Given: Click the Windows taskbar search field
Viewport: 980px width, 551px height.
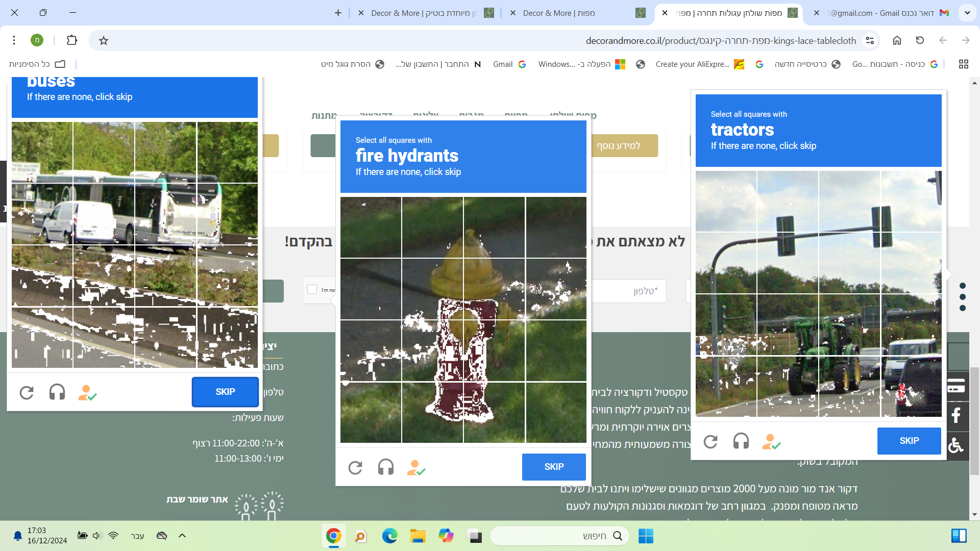Looking at the screenshot, I should coord(559,536).
